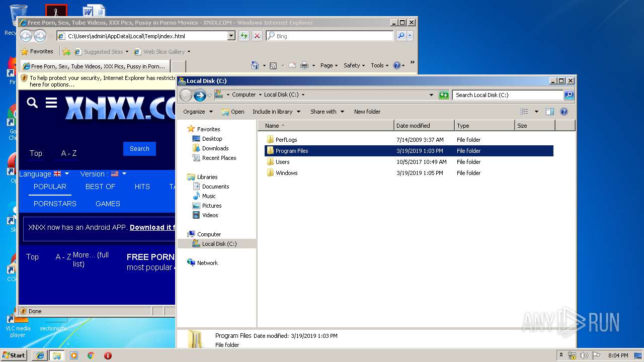644x362 pixels.
Task: Open the Videos library
Action: [210, 215]
